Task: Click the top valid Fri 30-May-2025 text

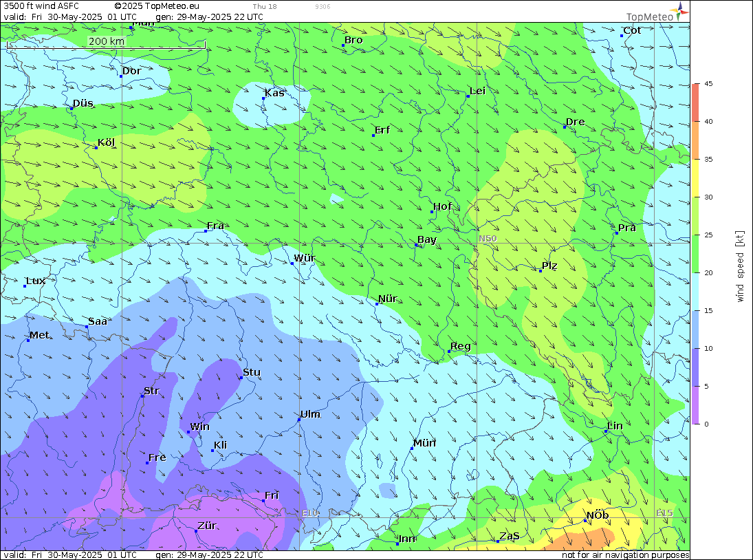Action: (70, 17)
